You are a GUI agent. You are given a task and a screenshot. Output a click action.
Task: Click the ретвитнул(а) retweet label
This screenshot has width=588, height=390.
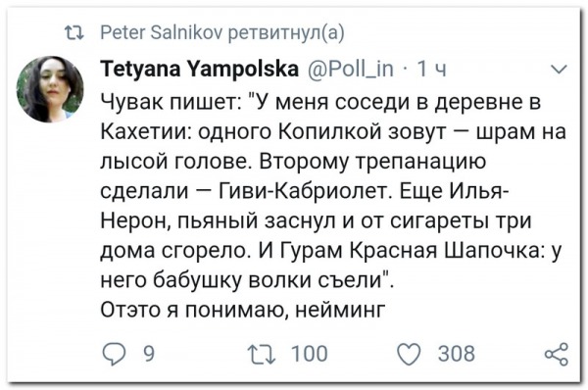coord(286,33)
